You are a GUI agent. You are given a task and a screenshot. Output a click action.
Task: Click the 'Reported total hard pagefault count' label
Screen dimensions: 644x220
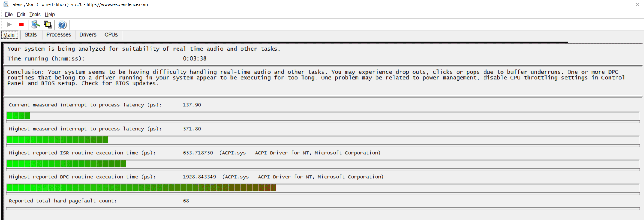[x=63, y=201]
